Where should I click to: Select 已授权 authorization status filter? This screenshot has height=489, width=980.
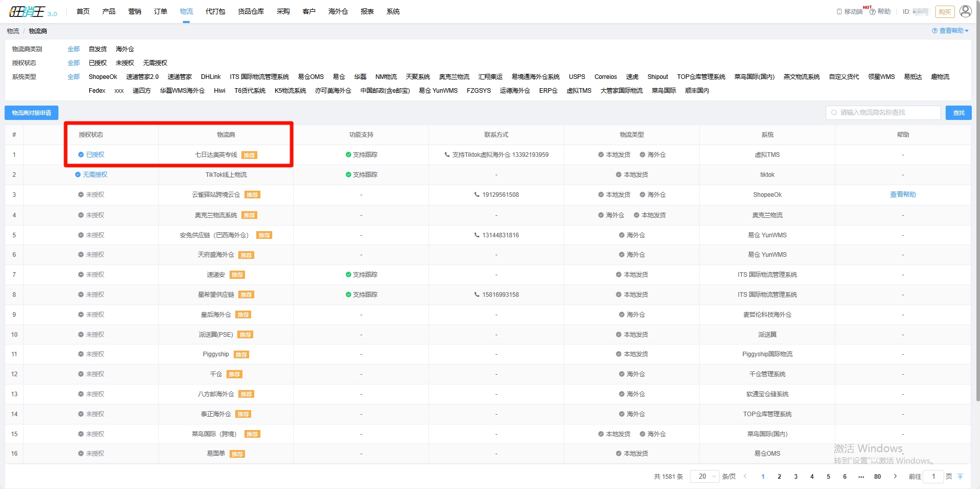97,63
